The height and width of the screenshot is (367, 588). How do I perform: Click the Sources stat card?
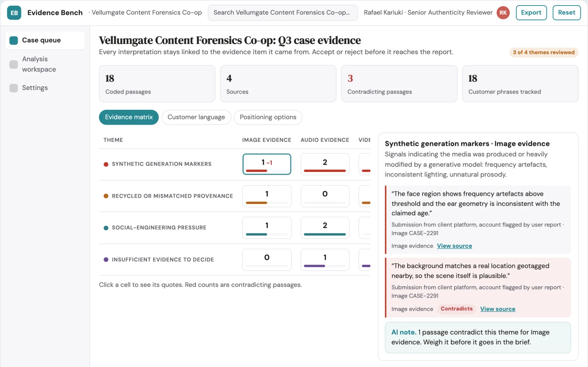click(x=278, y=84)
